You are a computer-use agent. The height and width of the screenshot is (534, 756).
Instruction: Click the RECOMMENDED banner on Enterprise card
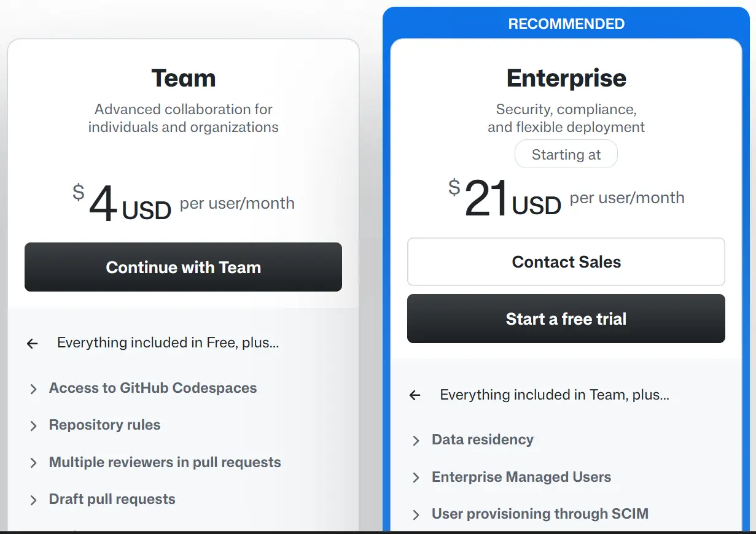tap(566, 24)
